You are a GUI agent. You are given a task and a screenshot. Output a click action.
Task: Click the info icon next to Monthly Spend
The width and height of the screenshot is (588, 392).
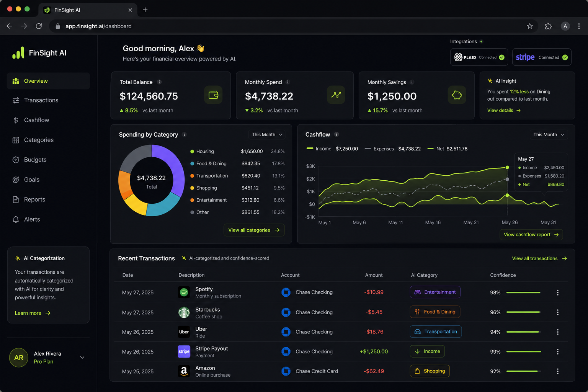[288, 82]
